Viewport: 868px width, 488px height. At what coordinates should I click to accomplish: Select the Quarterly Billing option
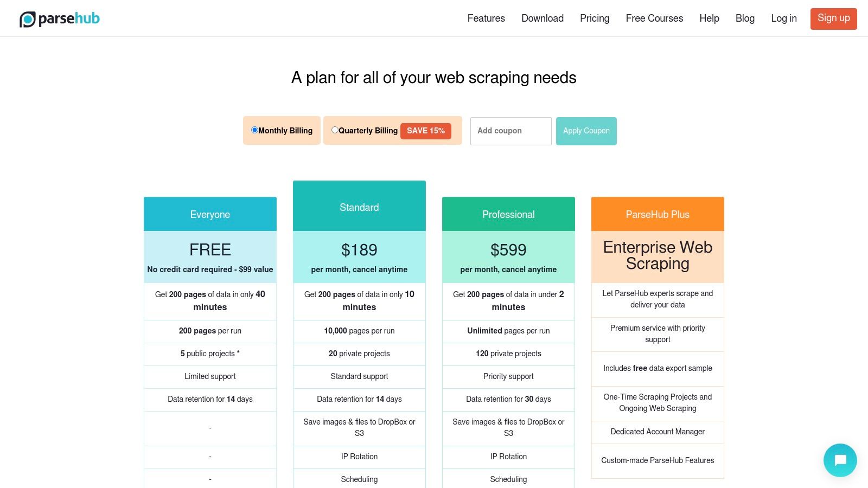click(335, 130)
